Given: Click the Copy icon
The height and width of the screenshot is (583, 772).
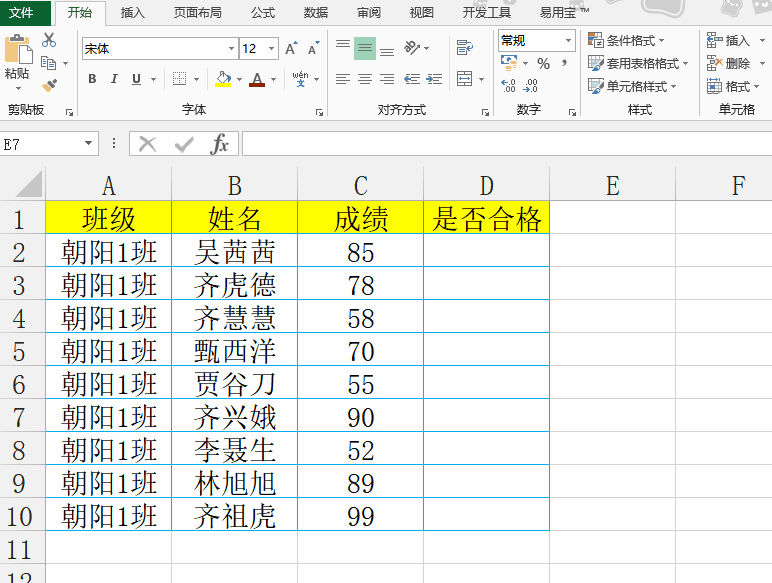Looking at the screenshot, I should [x=48, y=63].
